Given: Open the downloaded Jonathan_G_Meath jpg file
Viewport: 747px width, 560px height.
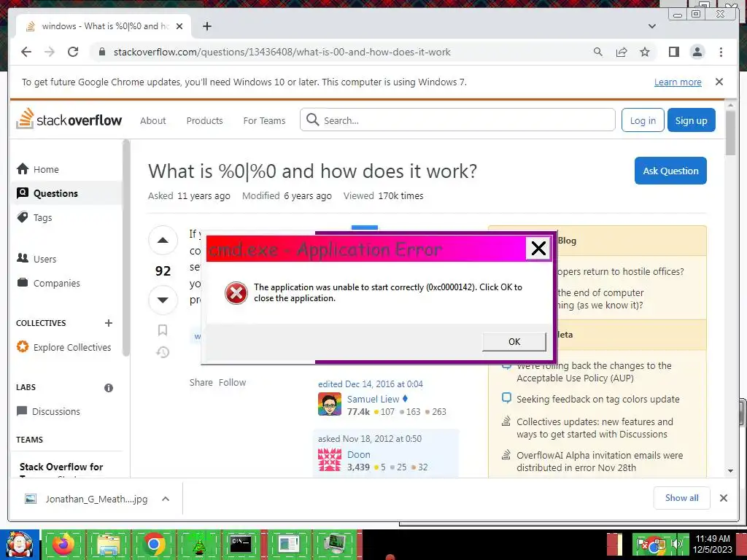Looking at the screenshot, I should point(86,499).
